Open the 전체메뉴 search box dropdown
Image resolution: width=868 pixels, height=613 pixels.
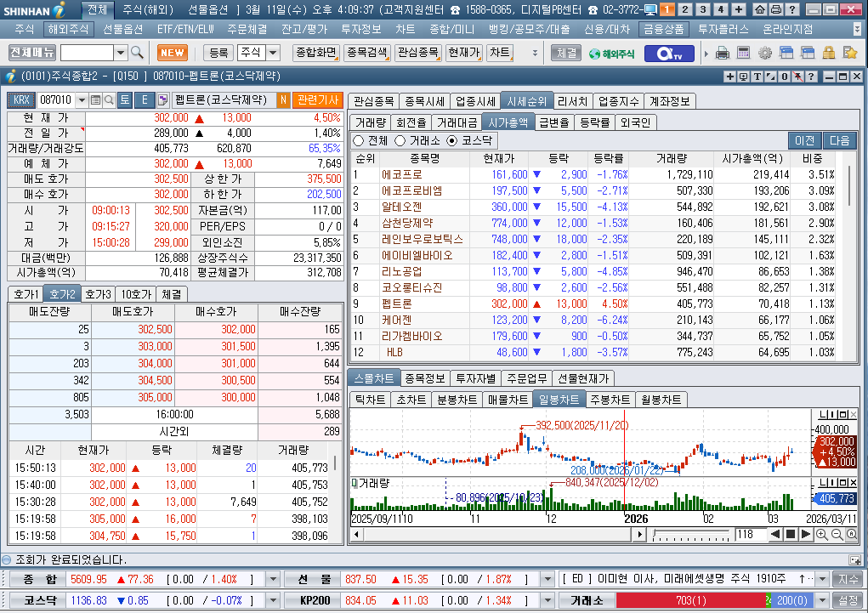point(120,53)
